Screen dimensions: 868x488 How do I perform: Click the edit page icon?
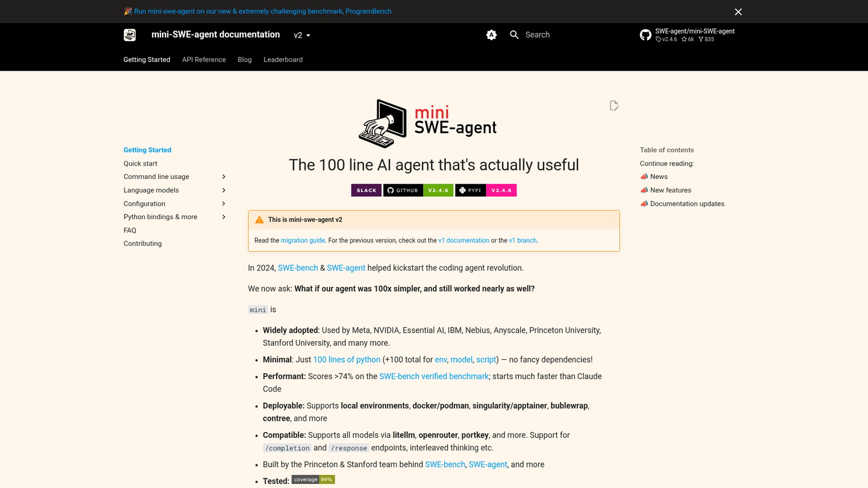point(614,106)
